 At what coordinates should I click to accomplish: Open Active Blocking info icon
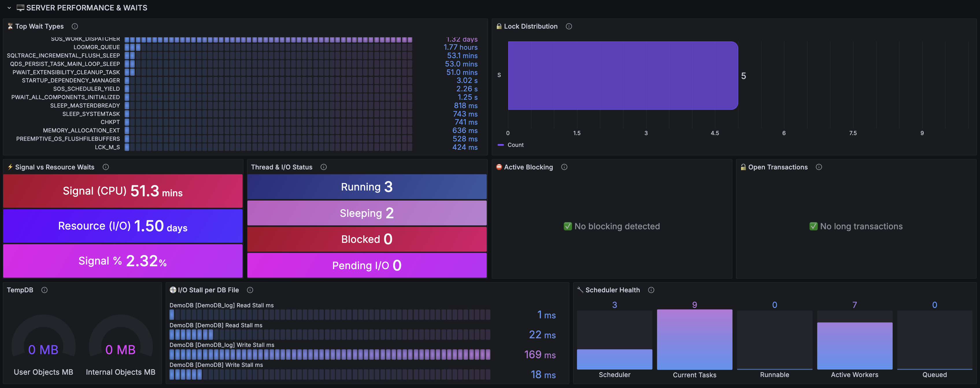click(x=564, y=167)
